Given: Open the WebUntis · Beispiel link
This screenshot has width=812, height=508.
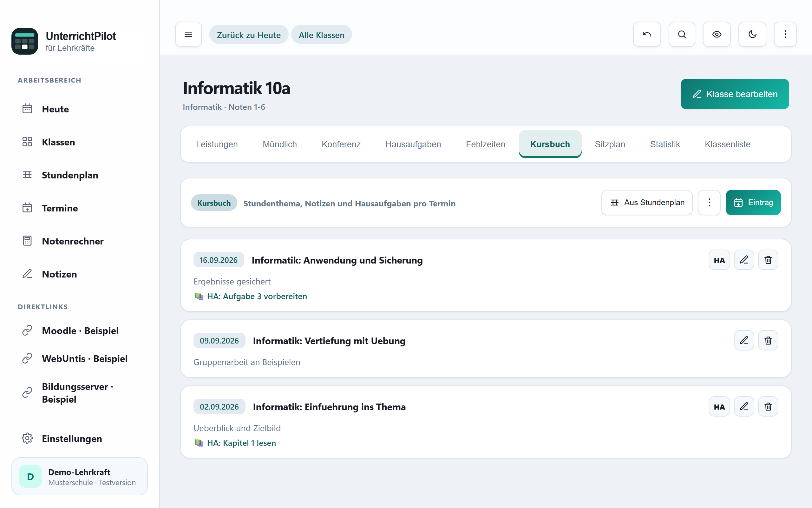Looking at the screenshot, I should click(80, 358).
